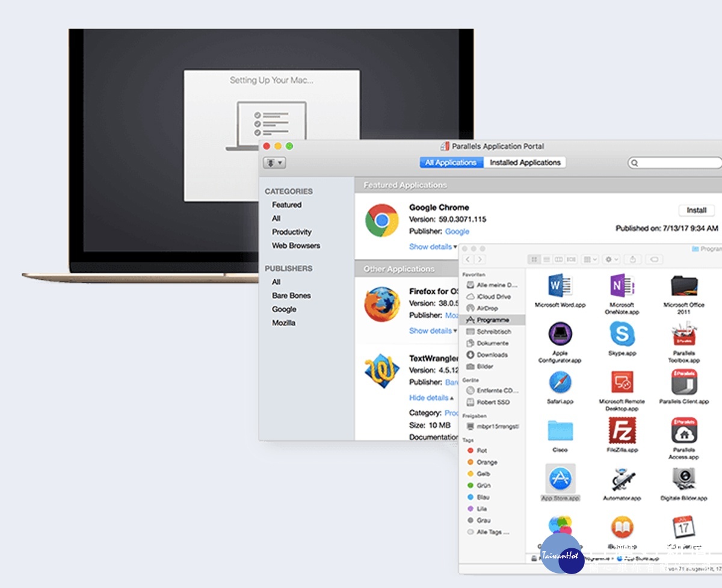
Task: Open Microsoft Word.app in Finder
Action: click(x=560, y=285)
